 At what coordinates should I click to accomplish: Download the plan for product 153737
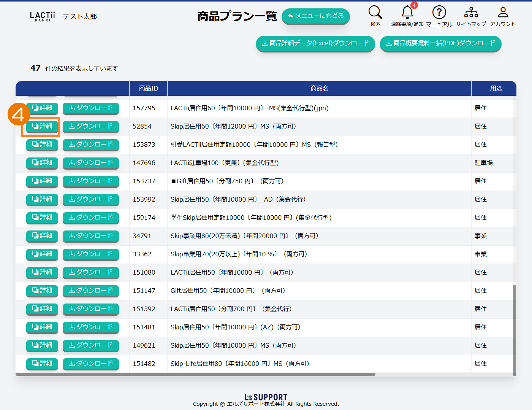91,181
